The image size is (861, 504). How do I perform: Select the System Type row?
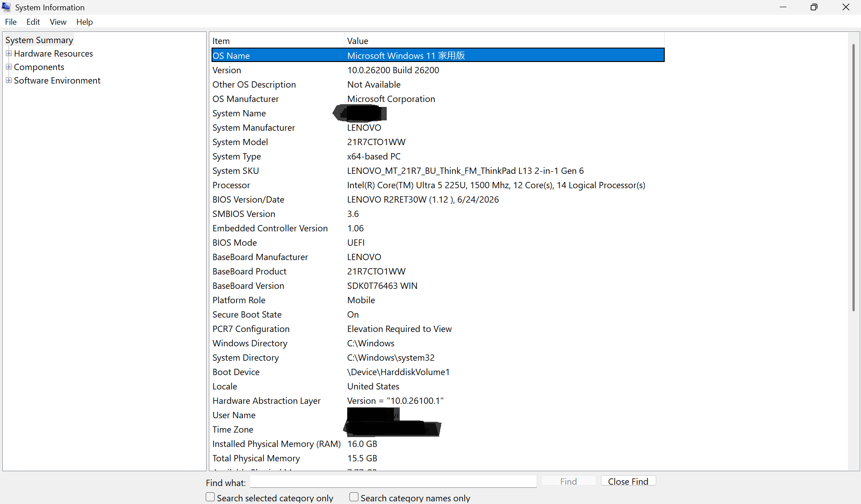point(438,156)
